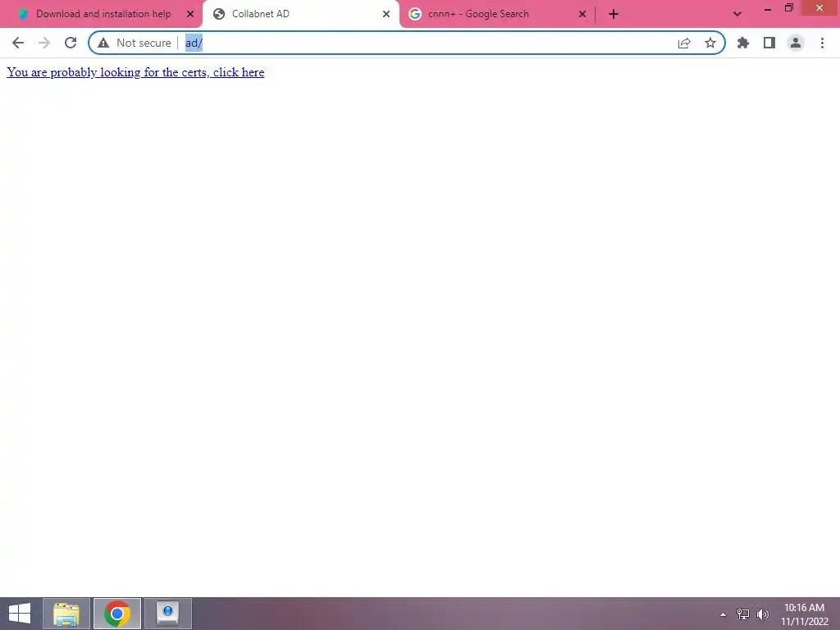Close the Google Search tab
Screen dimensions: 840x630
click(x=582, y=14)
